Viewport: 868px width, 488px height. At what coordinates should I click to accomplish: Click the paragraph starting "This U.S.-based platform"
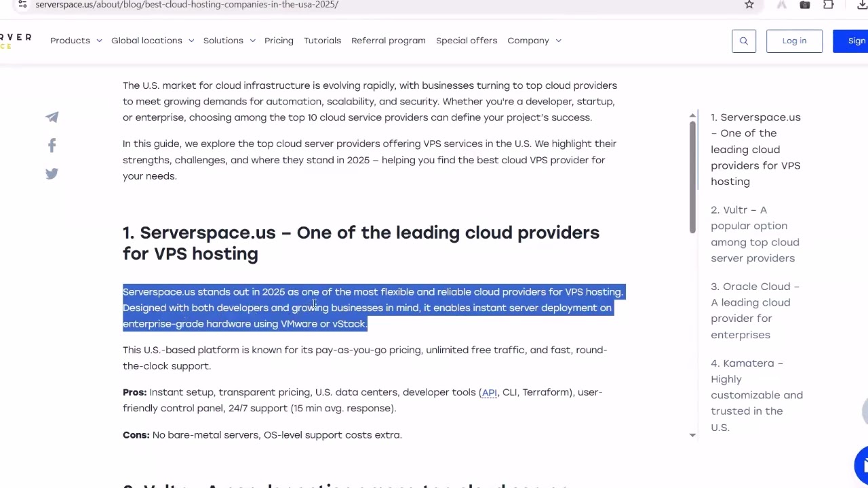click(365, 358)
